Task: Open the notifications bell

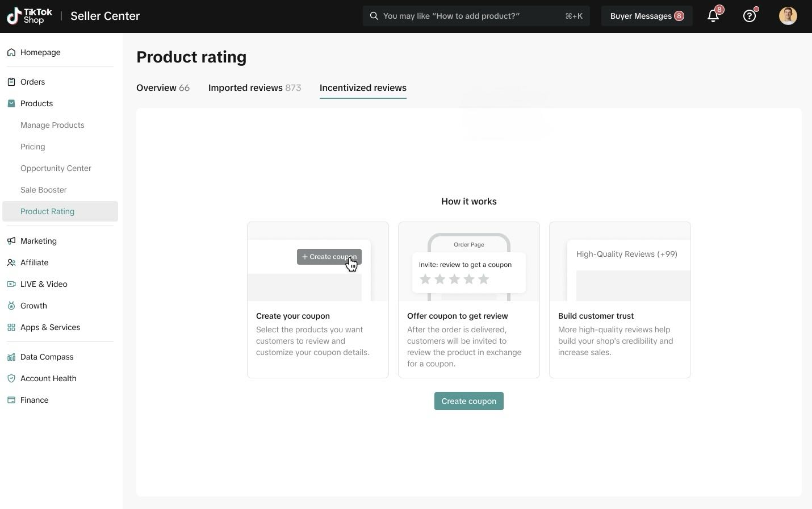Action: [x=713, y=15]
